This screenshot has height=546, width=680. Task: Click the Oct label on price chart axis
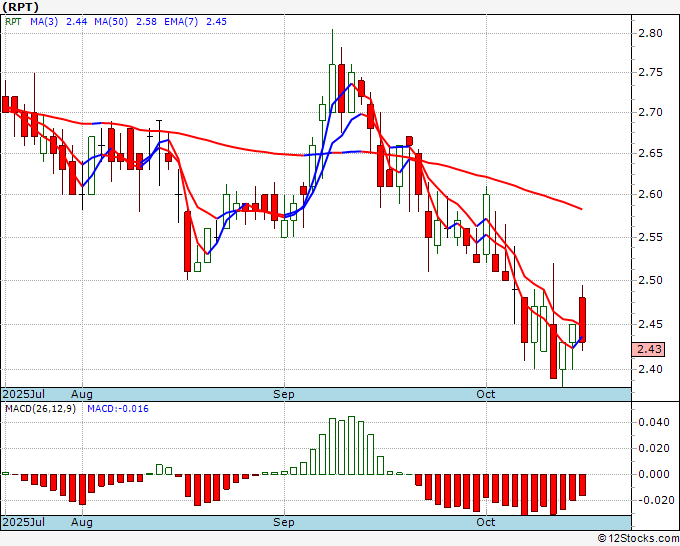[486, 394]
